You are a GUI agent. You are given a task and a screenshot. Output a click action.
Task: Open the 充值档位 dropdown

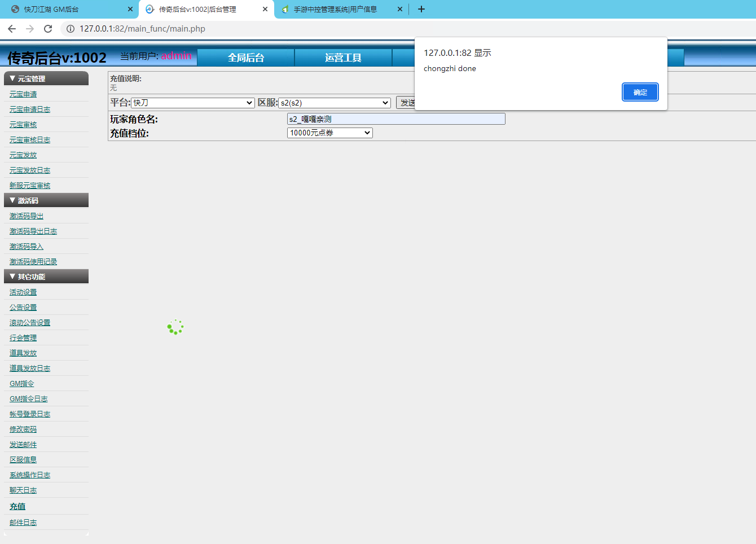point(329,133)
